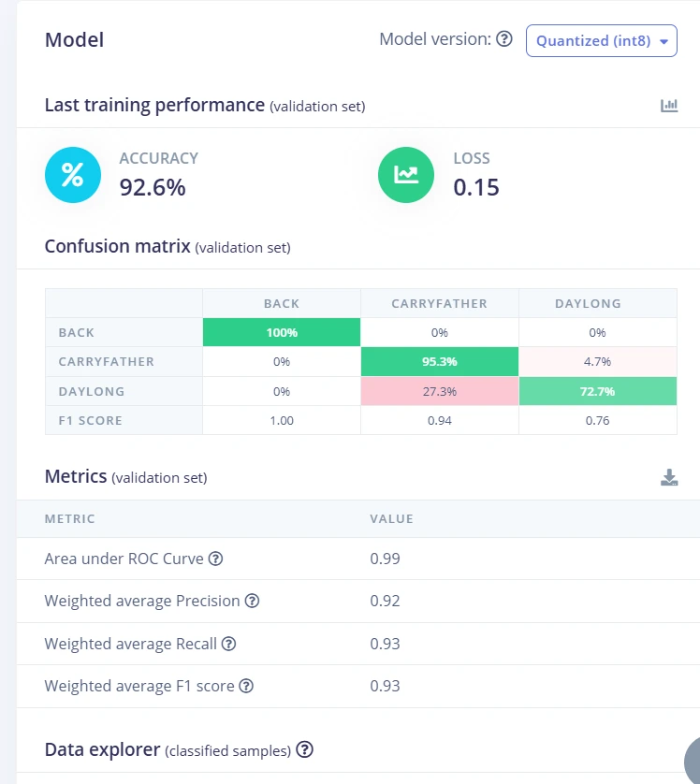
Task: Click the 92.6% accuracy value
Action: [153, 187]
